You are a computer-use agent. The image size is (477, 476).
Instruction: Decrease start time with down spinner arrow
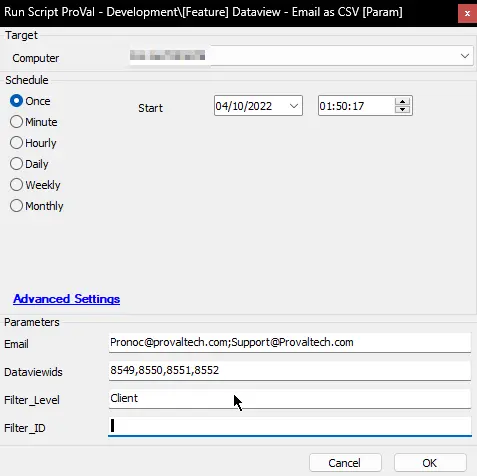coord(402,110)
